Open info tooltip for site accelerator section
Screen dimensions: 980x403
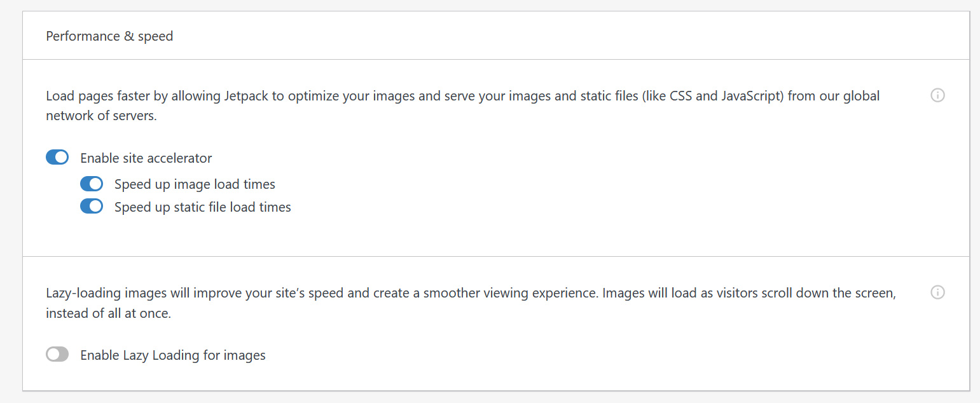pyautogui.click(x=937, y=95)
